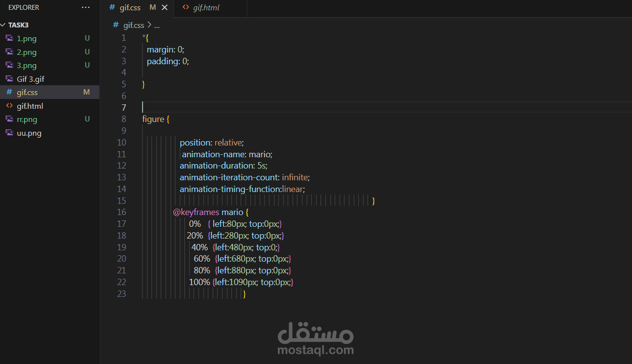Click the closing brace on line 15
This screenshot has height=364, width=632.
point(373,201)
